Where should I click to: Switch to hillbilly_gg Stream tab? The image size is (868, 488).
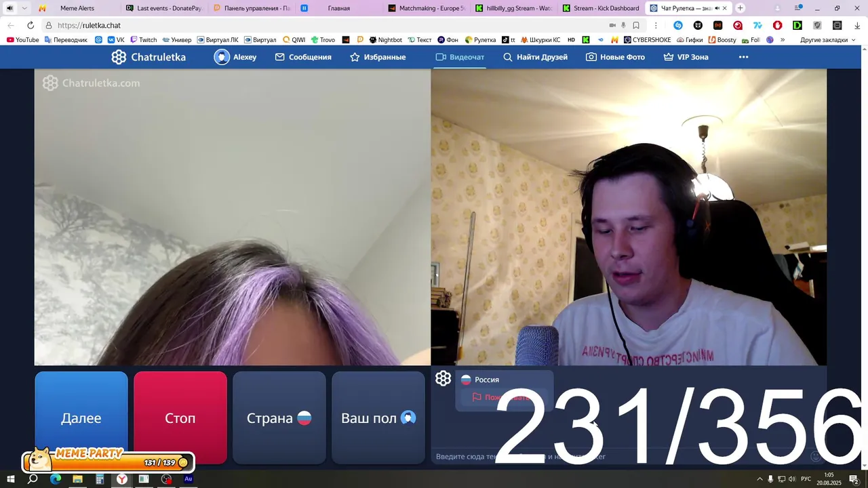point(513,8)
